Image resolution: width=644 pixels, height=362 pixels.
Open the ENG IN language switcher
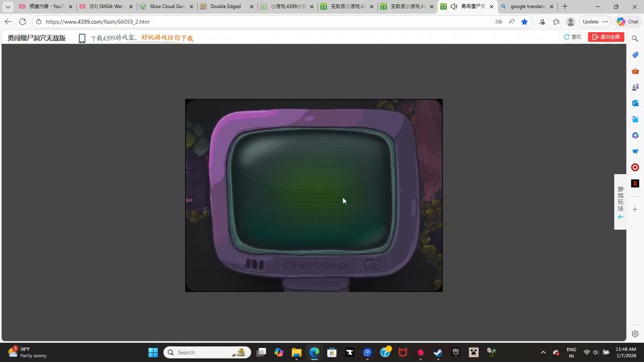572,352
